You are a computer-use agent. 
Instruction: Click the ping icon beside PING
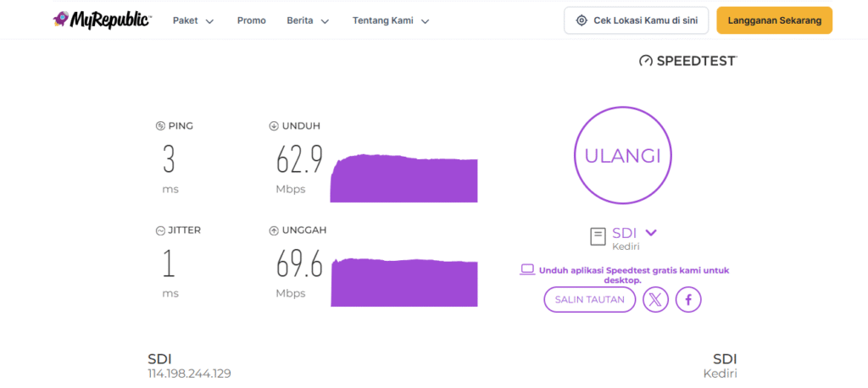click(160, 126)
